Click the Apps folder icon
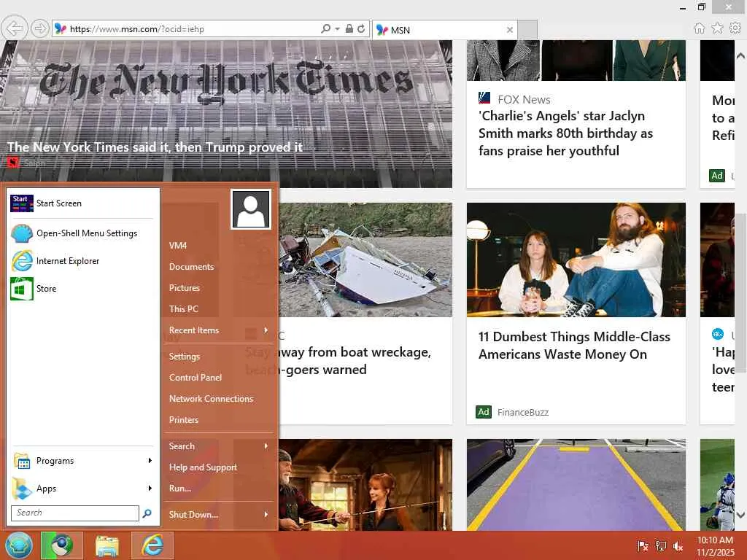 [22, 489]
